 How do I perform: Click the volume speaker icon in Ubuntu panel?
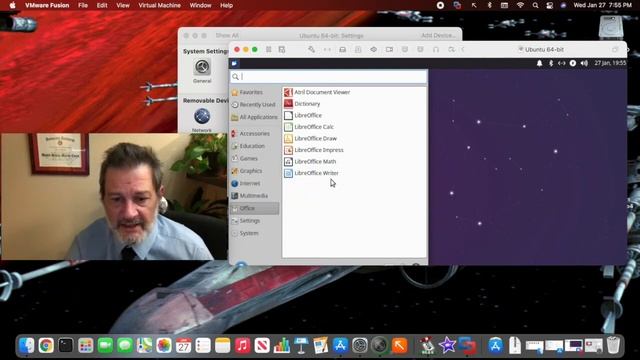click(584, 63)
